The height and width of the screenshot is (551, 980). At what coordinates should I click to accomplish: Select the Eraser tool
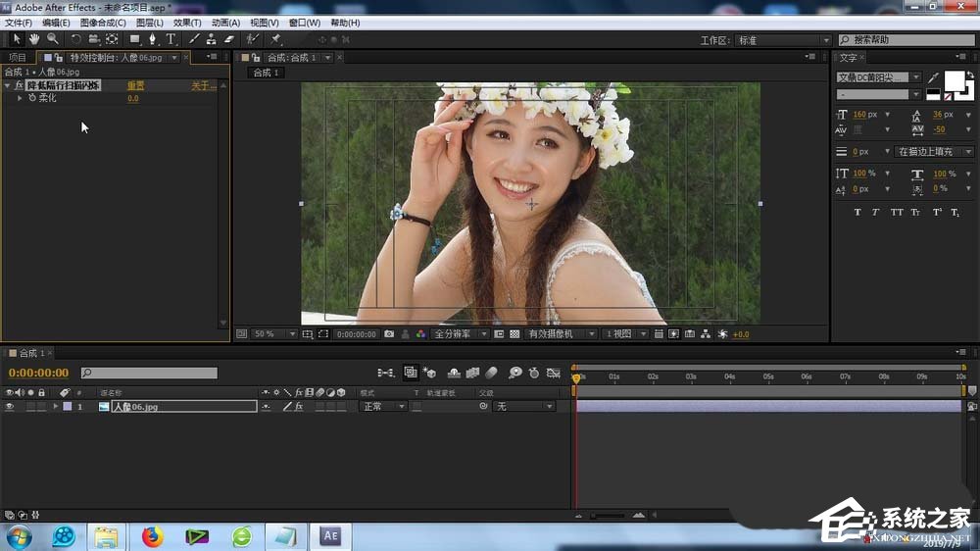(x=229, y=39)
